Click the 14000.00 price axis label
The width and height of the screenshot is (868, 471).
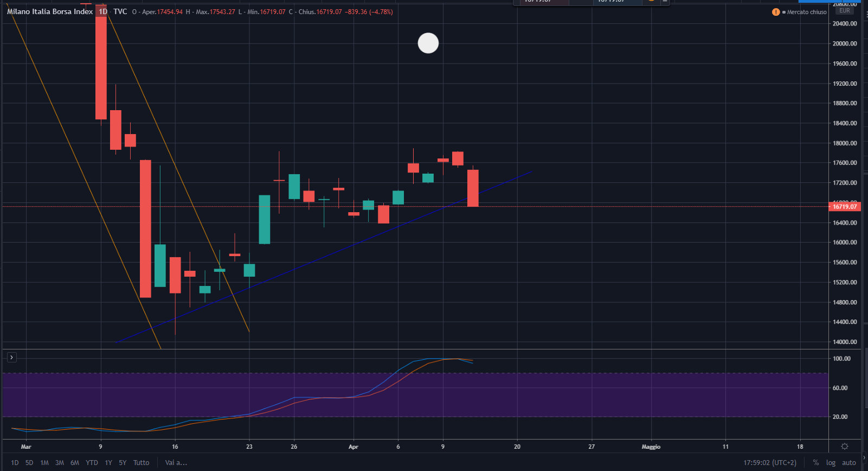pyautogui.click(x=845, y=342)
